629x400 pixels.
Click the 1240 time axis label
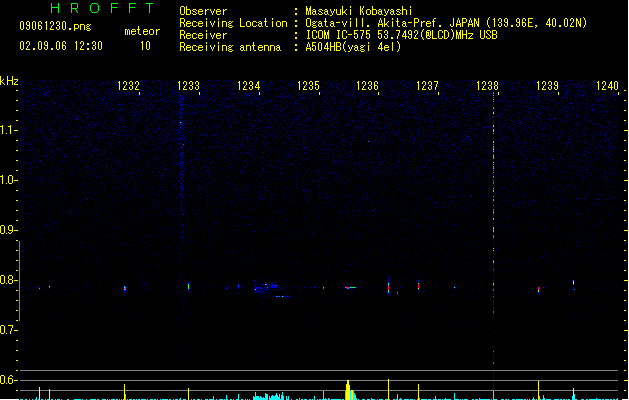pos(607,86)
